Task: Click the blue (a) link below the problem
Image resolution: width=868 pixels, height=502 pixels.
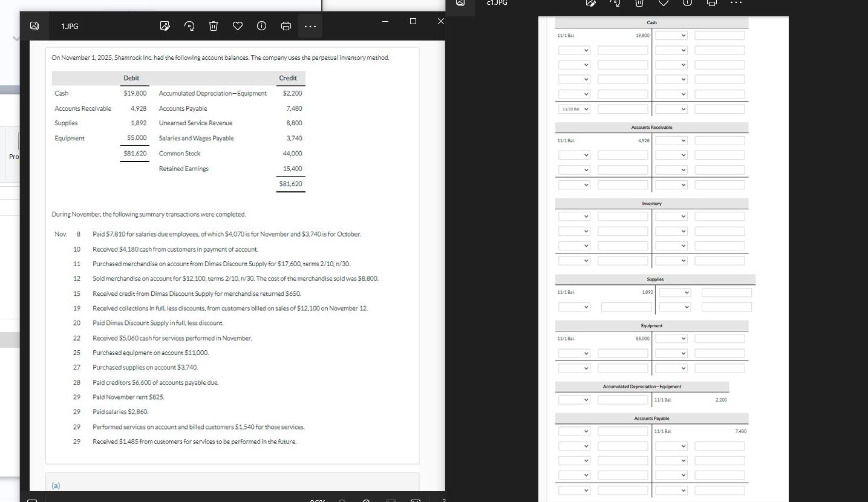Action: click(x=56, y=485)
